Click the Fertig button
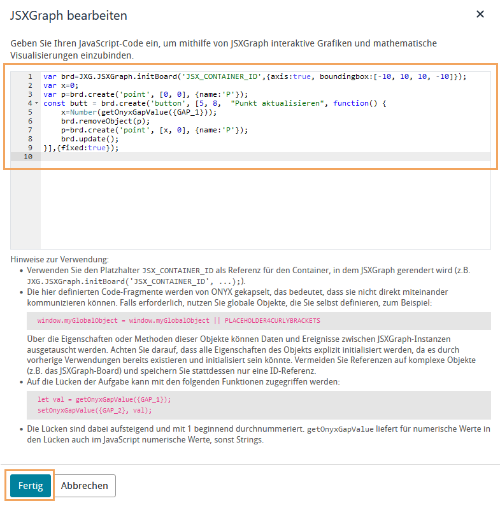Viewport: 500px width, 510px height. (30, 486)
